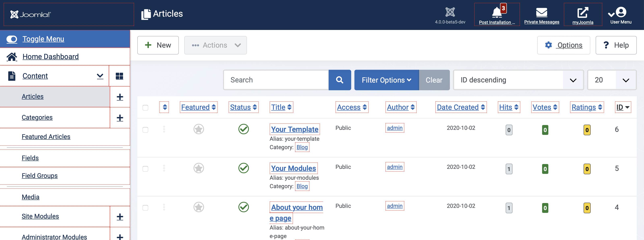Sort by Author column header

click(401, 107)
